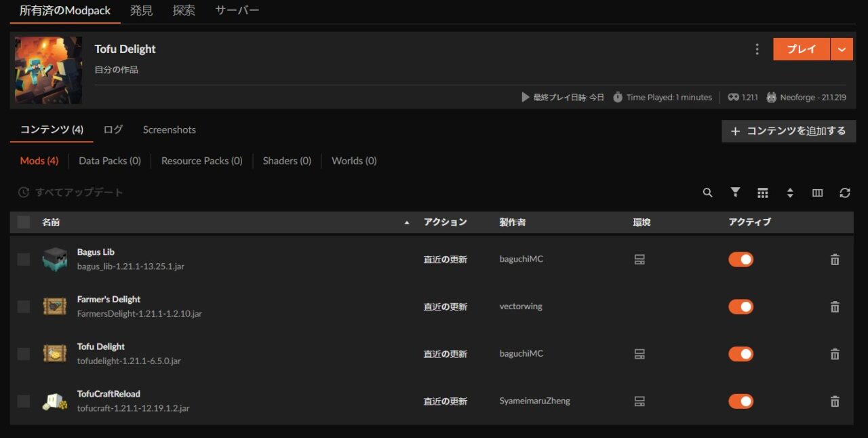Screen dimensions: 868x438
Task: Click コンテンツを追加する to add content
Action: pos(788,131)
